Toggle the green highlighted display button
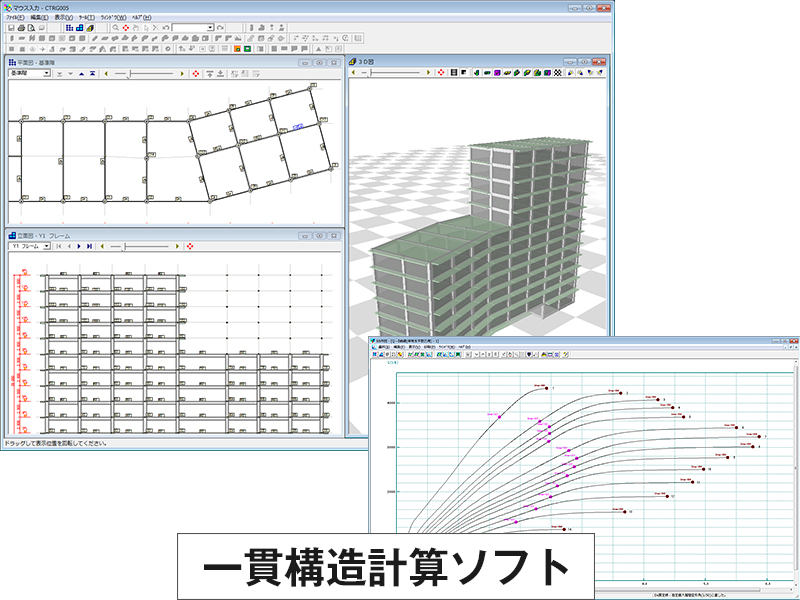The image size is (800, 600). pos(246,48)
